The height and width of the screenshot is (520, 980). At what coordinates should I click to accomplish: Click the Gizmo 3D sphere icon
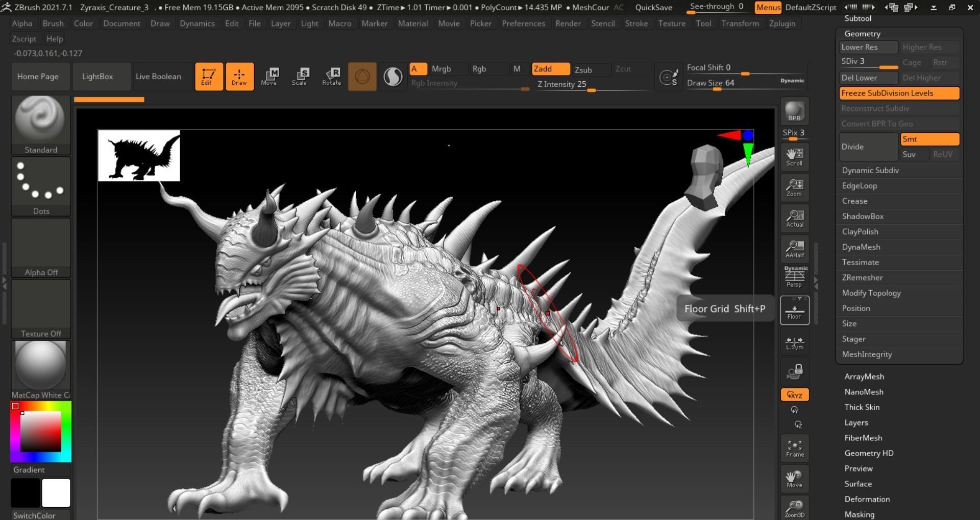[x=362, y=77]
